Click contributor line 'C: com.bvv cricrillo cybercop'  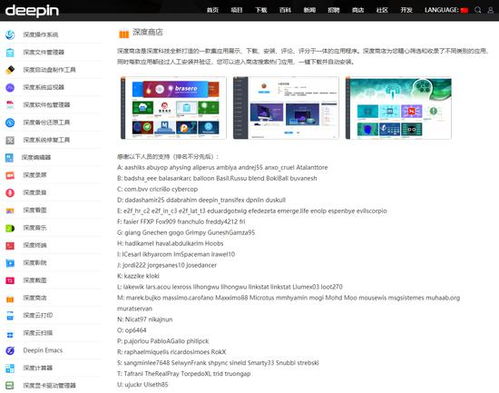(x=157, y=189)
